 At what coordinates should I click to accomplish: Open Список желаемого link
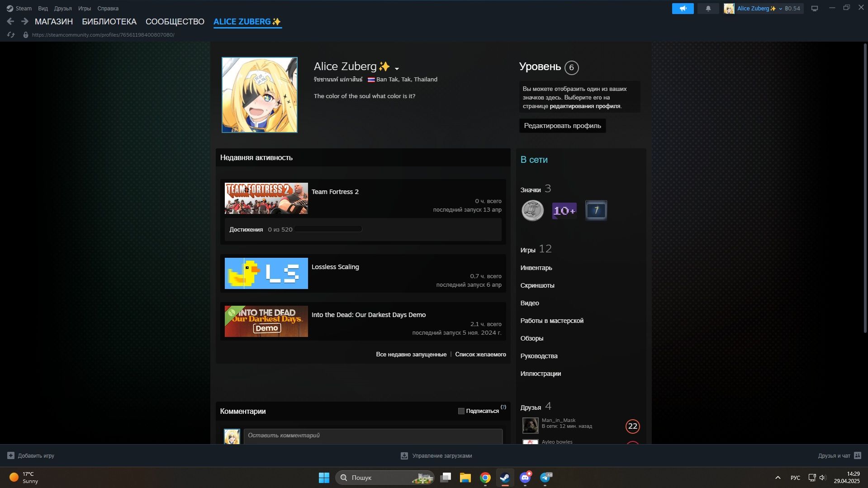tap(480, 355)
